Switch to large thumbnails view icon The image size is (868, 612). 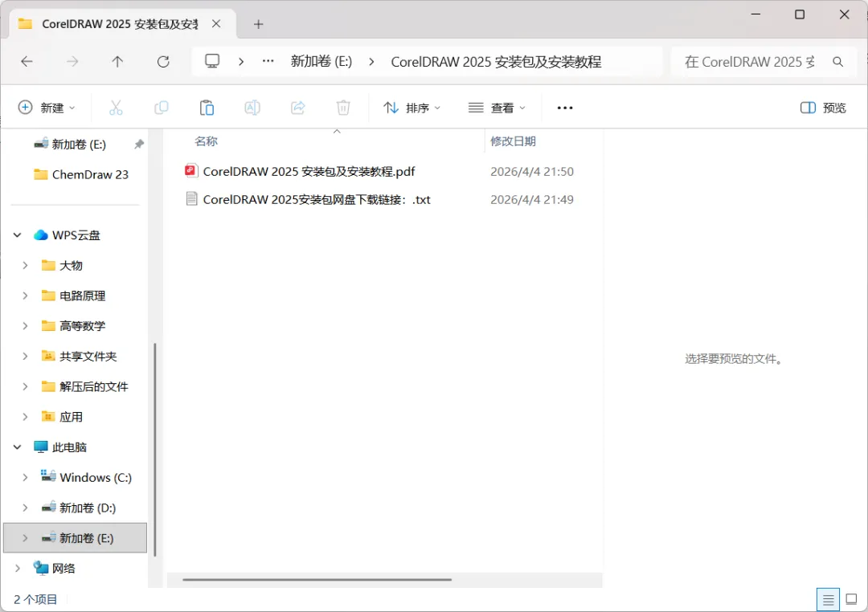click(x=851, y=599)
